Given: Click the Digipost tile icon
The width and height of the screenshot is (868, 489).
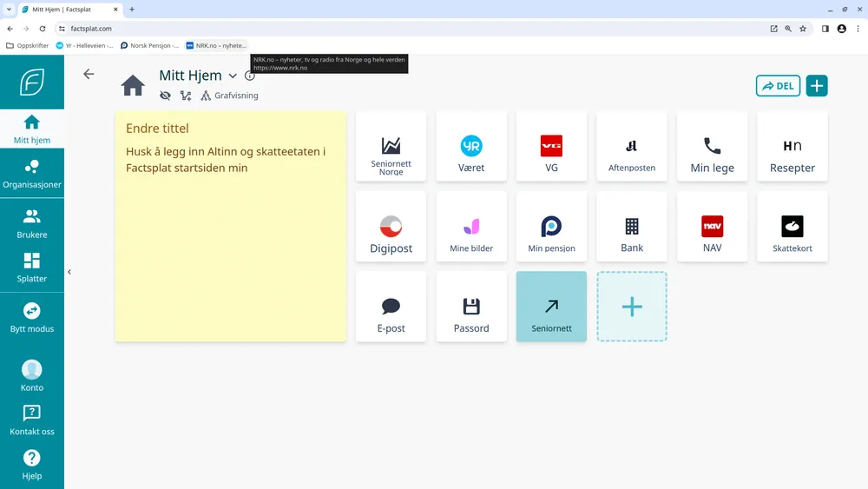Looking at the screenshot, I should (391, 227).
